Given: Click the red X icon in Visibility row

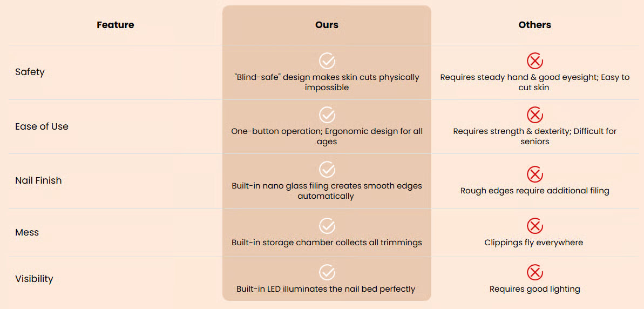Looking at the screenshot, I should pyautogui.click(x=534, y=272).
